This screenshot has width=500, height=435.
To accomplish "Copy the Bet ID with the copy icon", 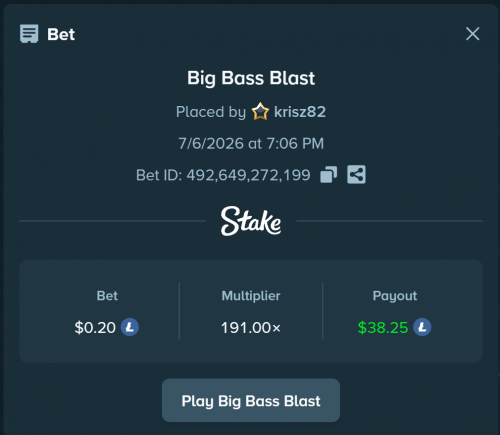I will [x=329, y=175].
